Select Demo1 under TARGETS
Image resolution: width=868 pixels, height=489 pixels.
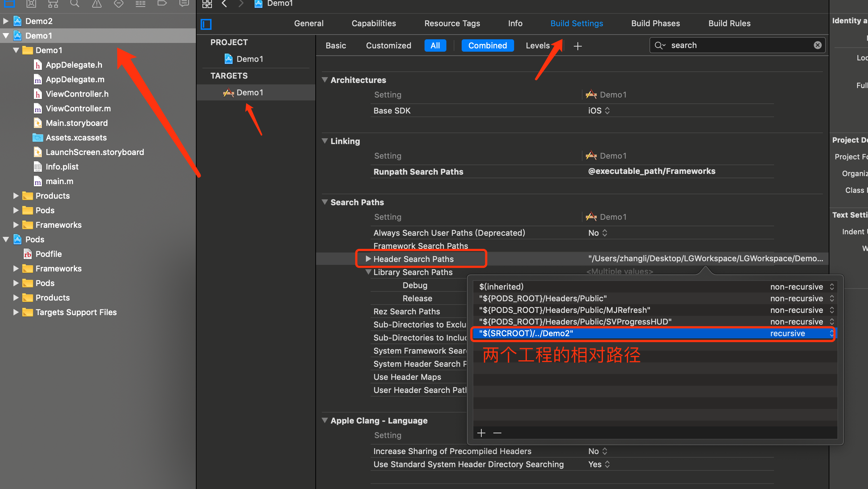pyautogui.click(x=250, y=92)
